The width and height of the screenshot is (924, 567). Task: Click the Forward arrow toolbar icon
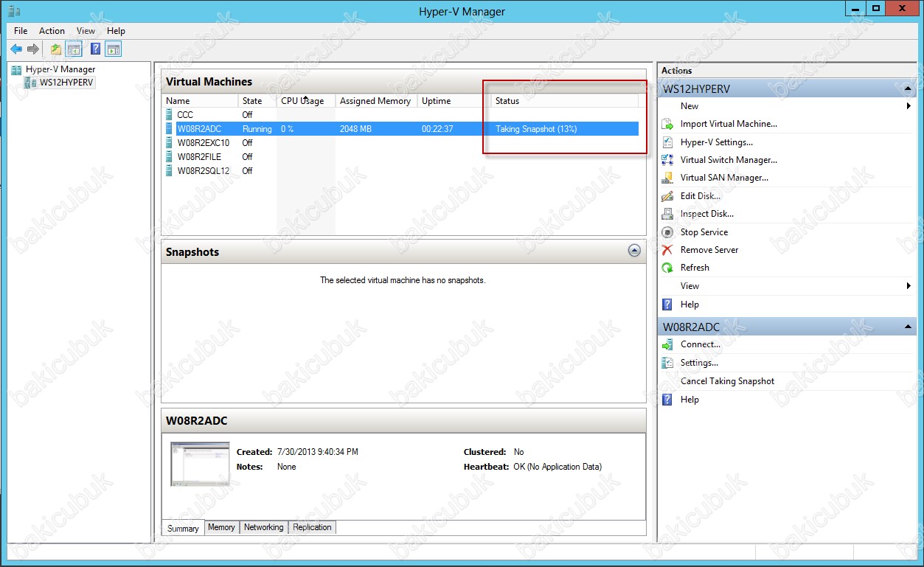33,49
